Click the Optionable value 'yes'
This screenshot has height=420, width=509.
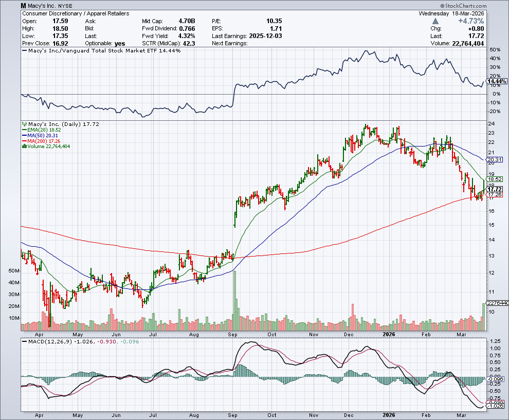tap(120, 44)
